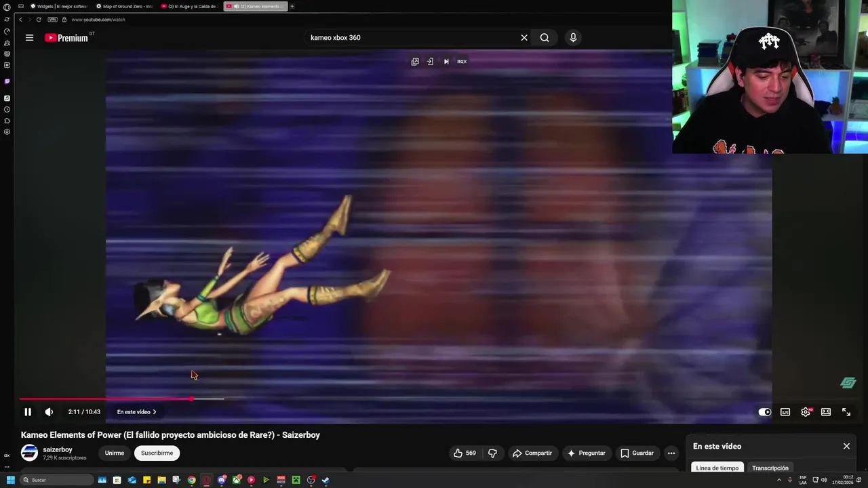Open the Windows Start menu

[x=10, y=480]
